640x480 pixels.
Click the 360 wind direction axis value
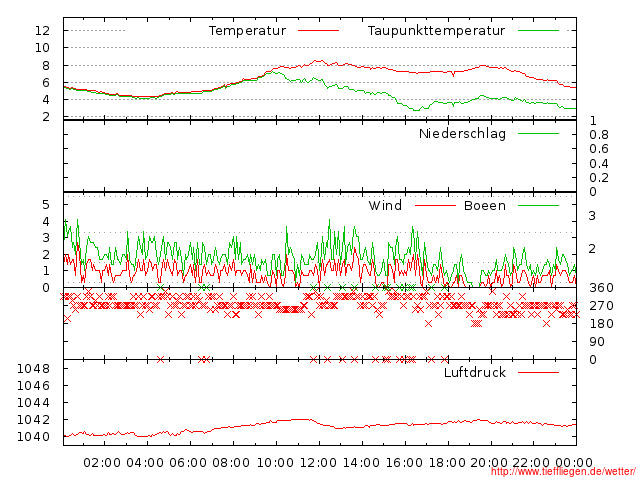601,288
